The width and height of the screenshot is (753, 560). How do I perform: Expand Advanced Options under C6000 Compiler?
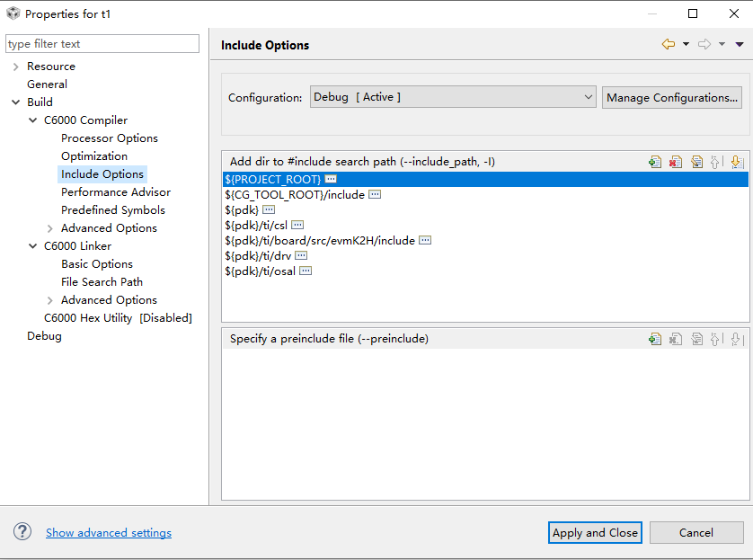50,228
